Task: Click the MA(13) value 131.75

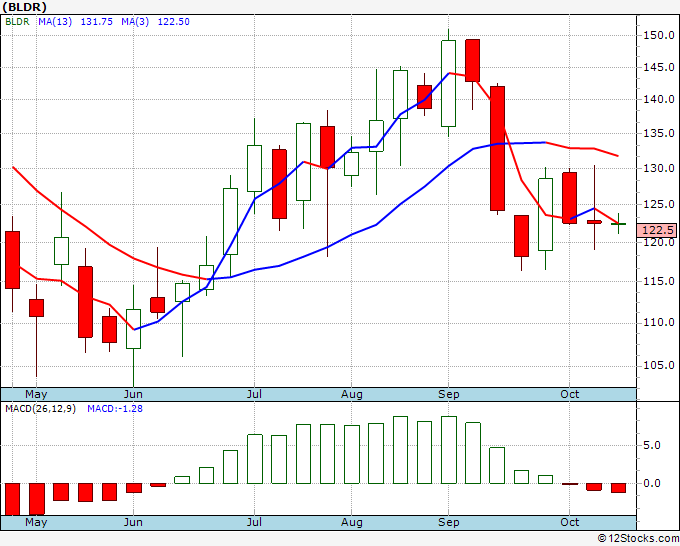Action: pos(97,22)
